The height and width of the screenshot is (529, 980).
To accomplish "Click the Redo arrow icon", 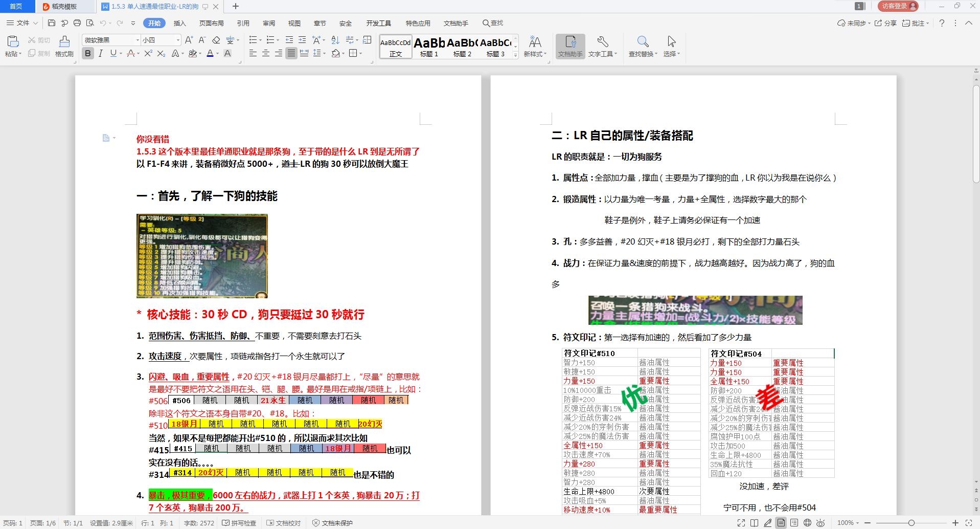I will (120, 23).
